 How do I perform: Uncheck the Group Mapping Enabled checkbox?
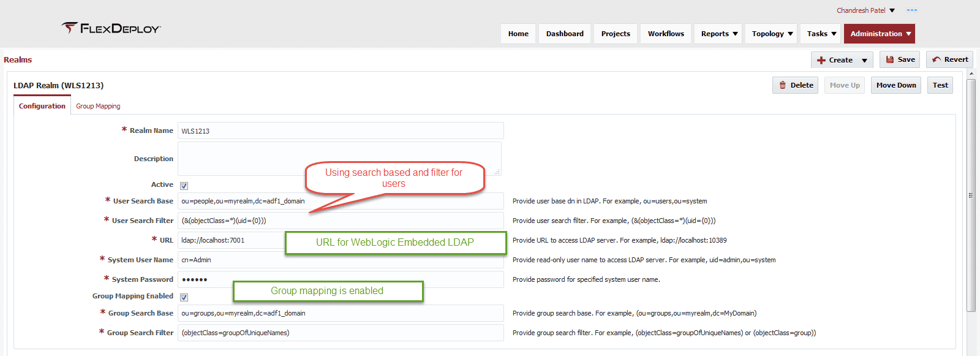tap(184, 297)
